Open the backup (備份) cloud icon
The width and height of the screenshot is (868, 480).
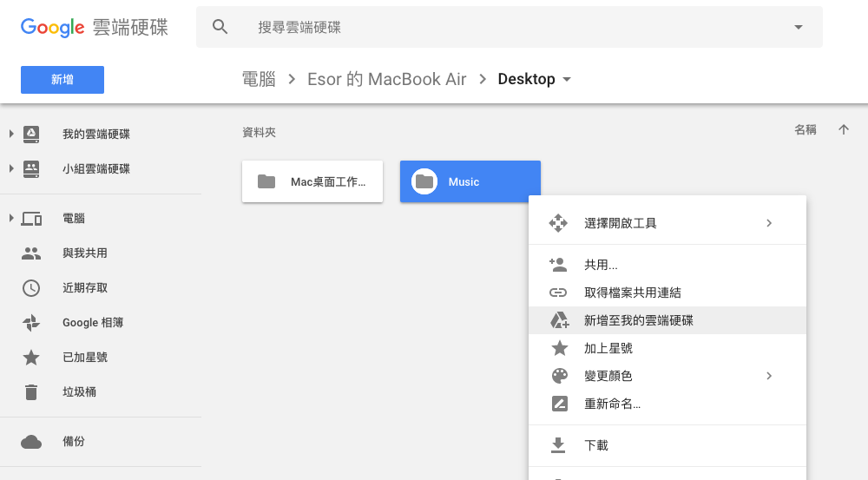pos(31,442)
